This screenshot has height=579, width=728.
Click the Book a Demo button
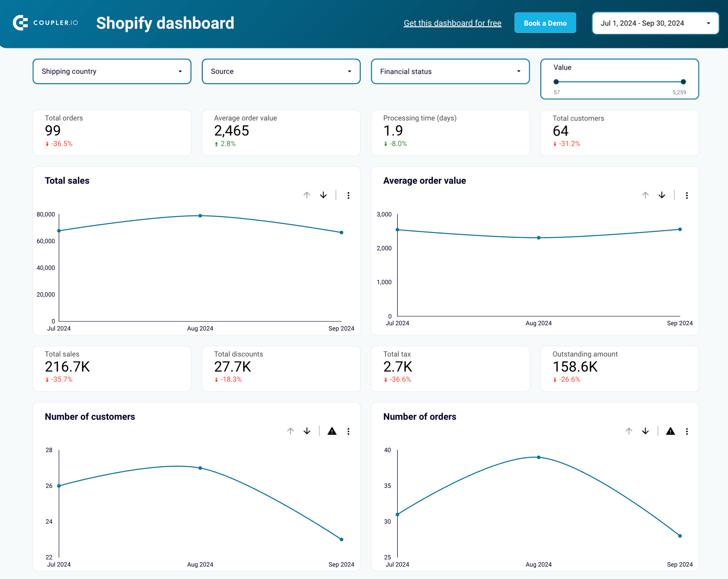point(545,23)
